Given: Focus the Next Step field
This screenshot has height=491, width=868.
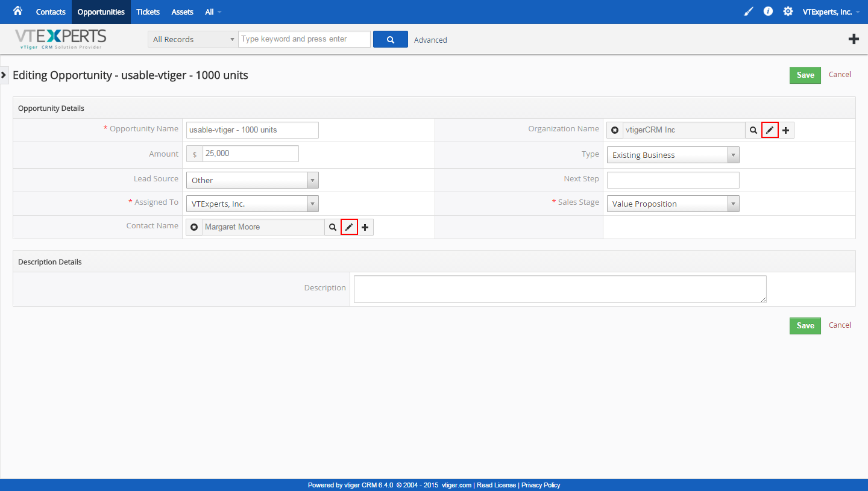Looking at the screenshot, I should click(673, 180).
